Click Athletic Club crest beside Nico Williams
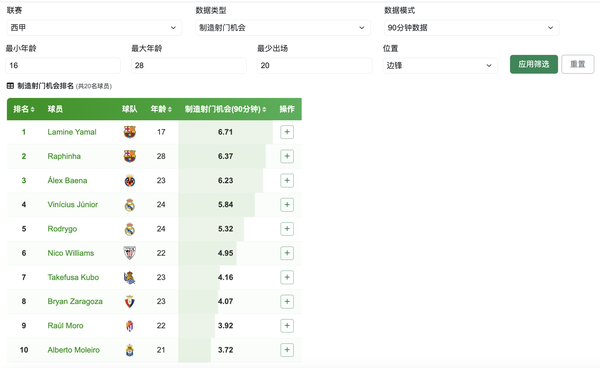This screenshot has height=368, width=600. point(130,253)
